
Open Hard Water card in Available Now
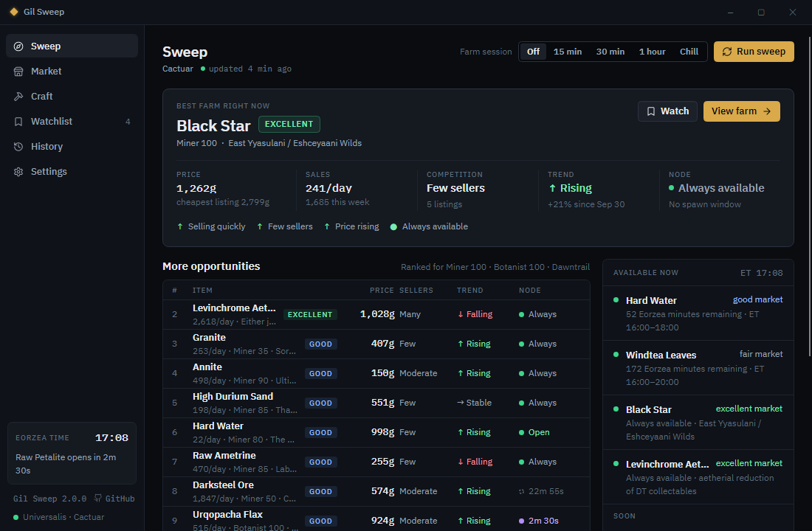(x=698, y=313)
